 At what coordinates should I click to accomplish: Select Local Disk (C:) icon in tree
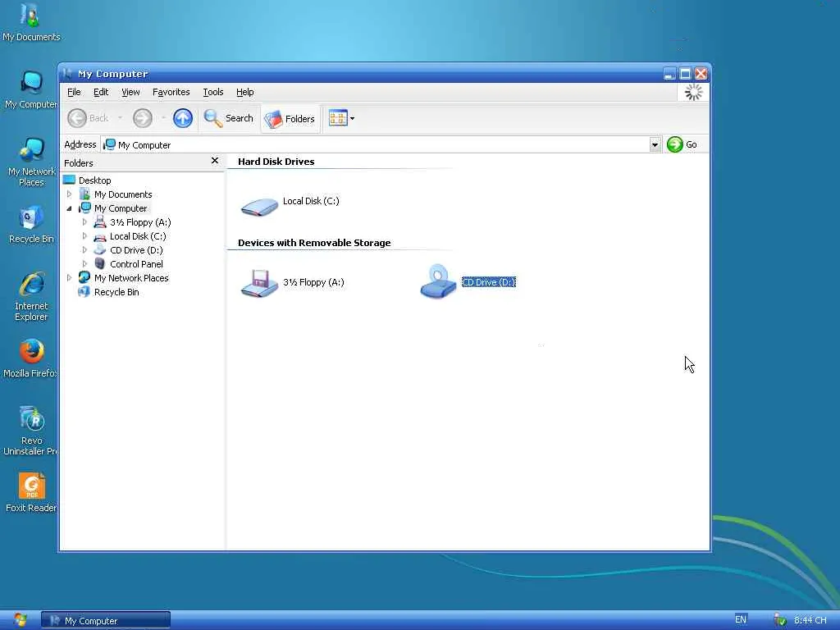coord(99,236)
